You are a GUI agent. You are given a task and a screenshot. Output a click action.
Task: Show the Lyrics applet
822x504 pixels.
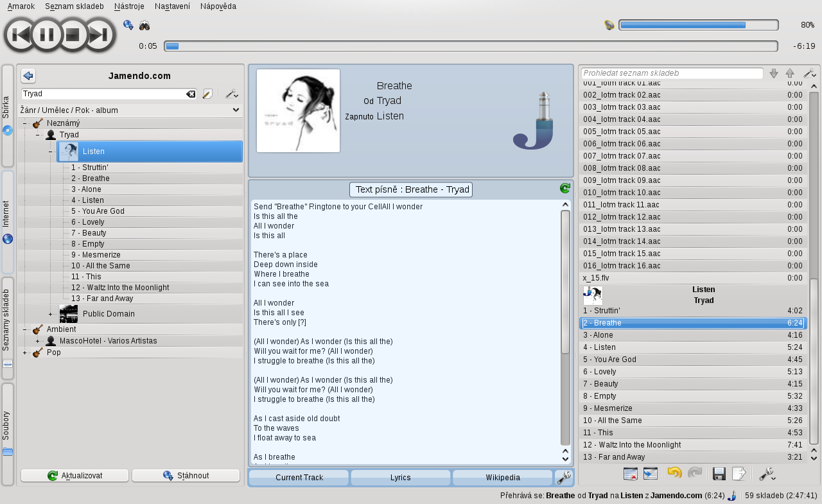pyautogui.click(x=401, y=478)
